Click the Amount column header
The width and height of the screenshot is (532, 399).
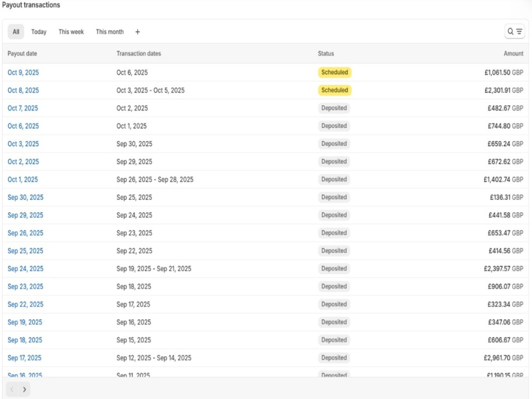point(513,54)
